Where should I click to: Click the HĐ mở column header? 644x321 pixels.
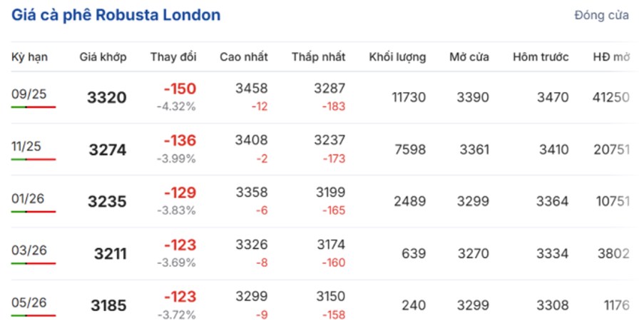(612, 57)
